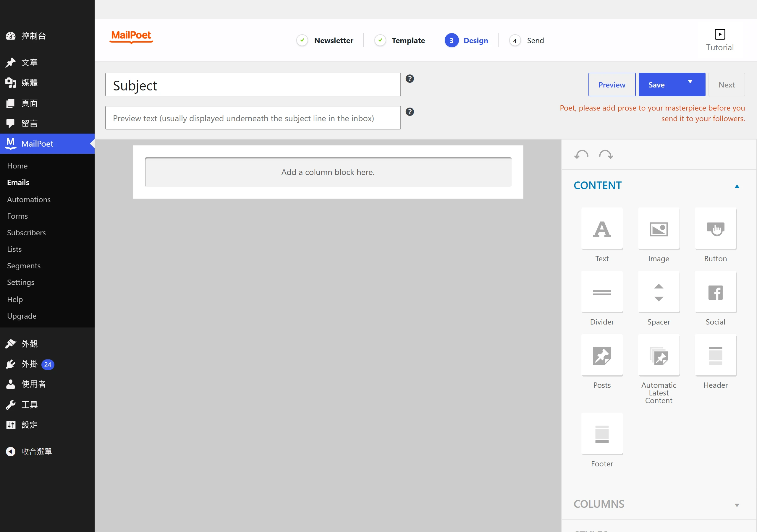This screenshot has height=532, width=757.
Task: Click the undo arrow icon
Action: [581, 154]
